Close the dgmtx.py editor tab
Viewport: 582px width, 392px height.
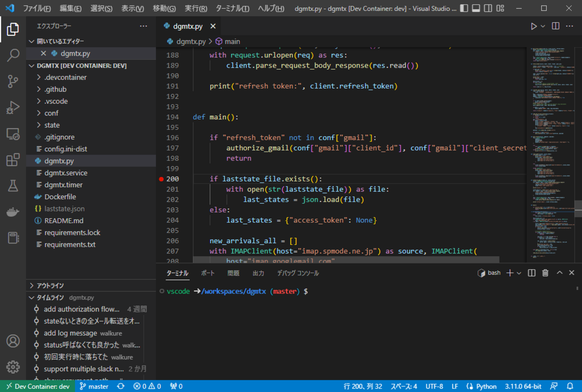point(213,26)
